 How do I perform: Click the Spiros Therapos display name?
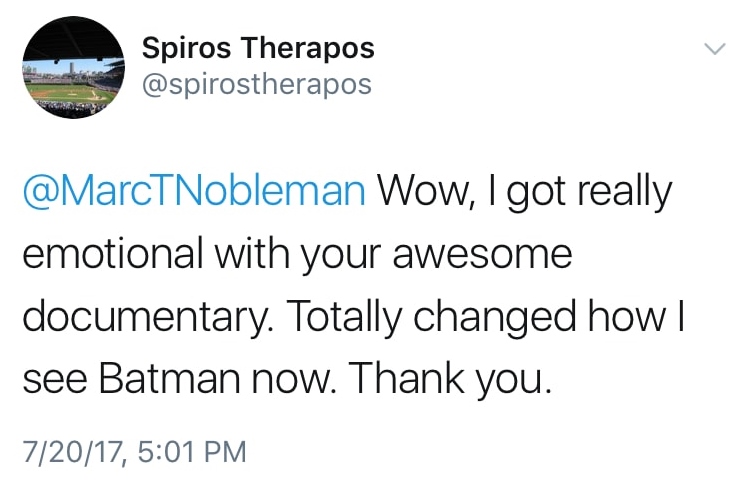258,48
